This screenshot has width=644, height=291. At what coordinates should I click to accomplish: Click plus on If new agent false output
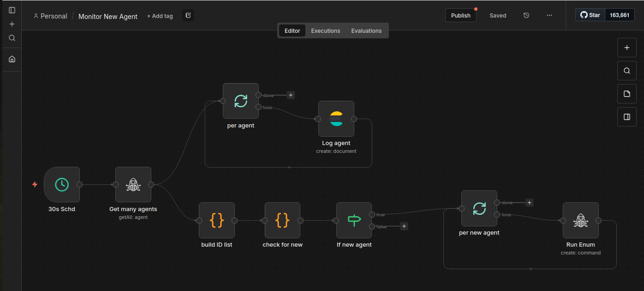(404, 226)
